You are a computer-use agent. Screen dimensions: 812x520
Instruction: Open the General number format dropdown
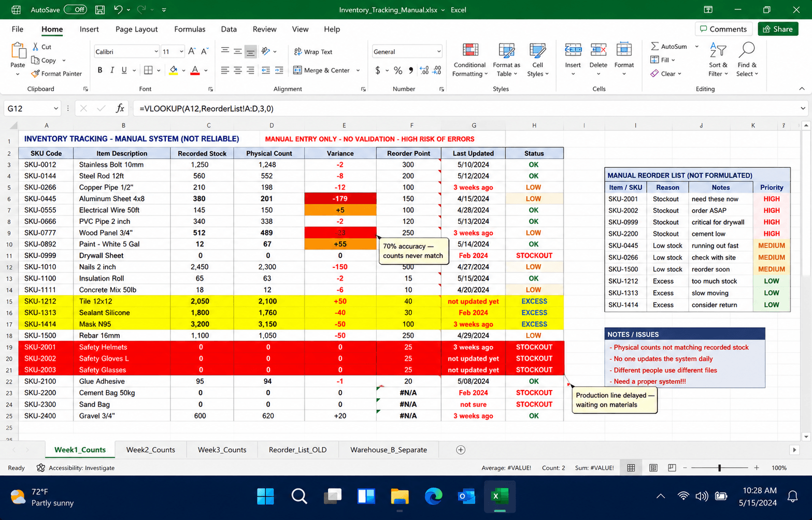(x=438, y=51)
